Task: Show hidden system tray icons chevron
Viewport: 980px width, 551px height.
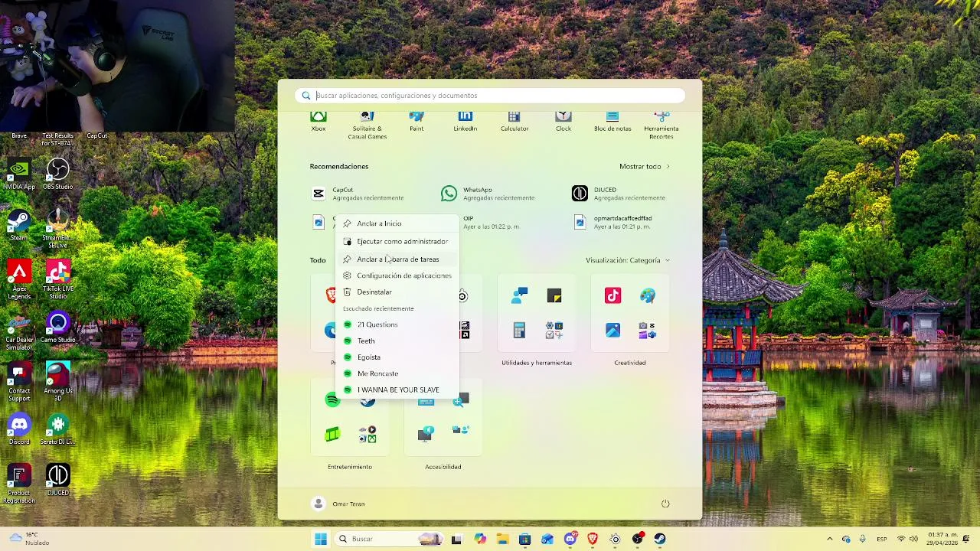Action: pyautogui.click(x=829, y=539)
